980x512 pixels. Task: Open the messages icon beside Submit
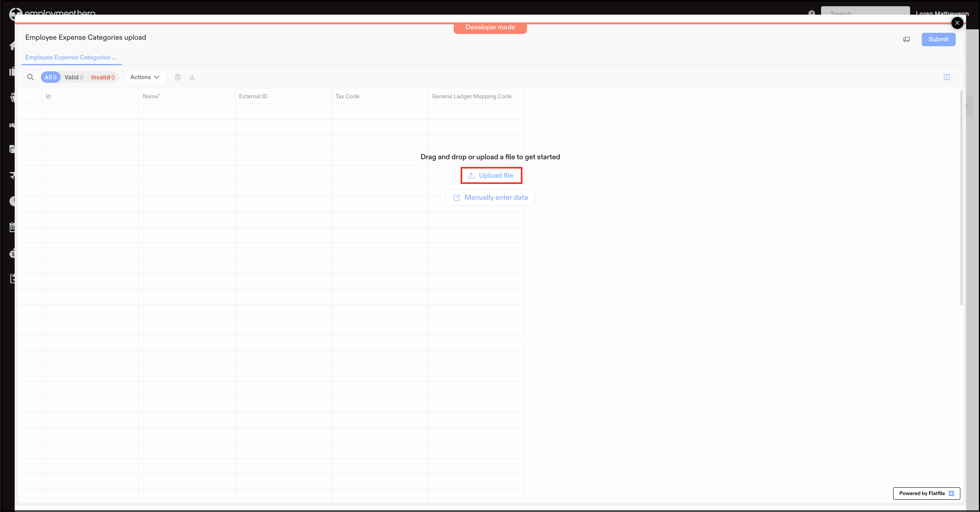(906, 39)
